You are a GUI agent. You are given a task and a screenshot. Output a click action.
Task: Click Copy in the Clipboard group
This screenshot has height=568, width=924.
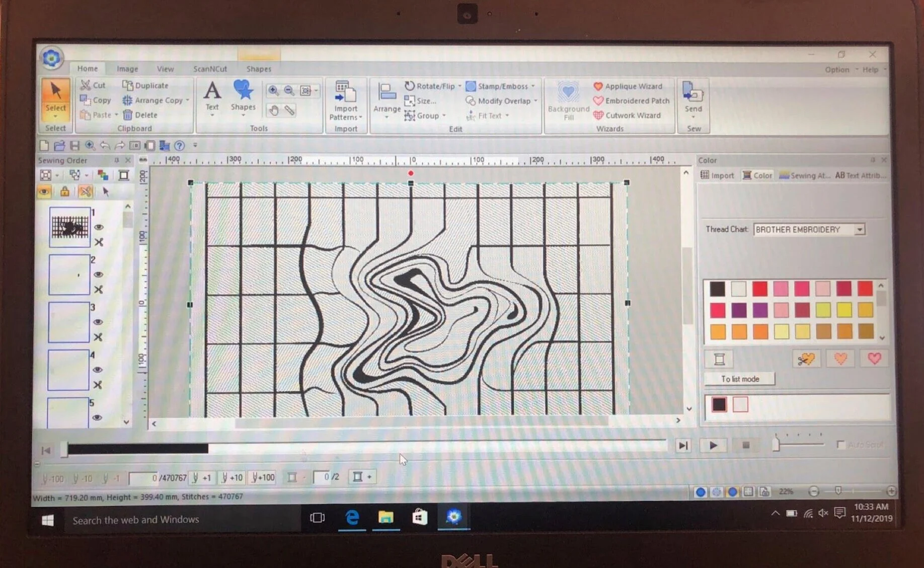pyautogui.click(x=96, y=100)
